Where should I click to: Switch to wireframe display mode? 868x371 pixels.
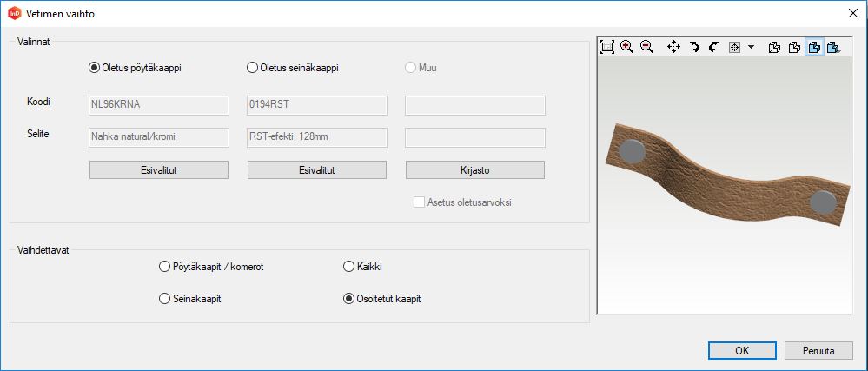[775, 47]
